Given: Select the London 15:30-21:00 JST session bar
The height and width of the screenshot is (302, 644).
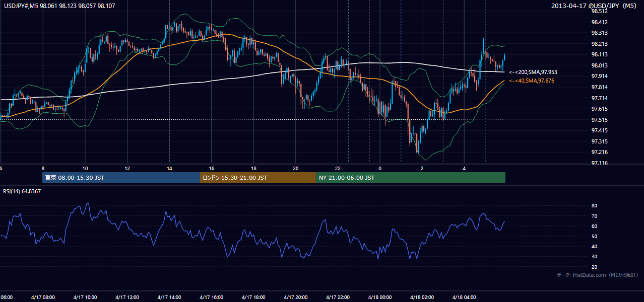Looking at the screenshot, I should [x=258, y=178].
